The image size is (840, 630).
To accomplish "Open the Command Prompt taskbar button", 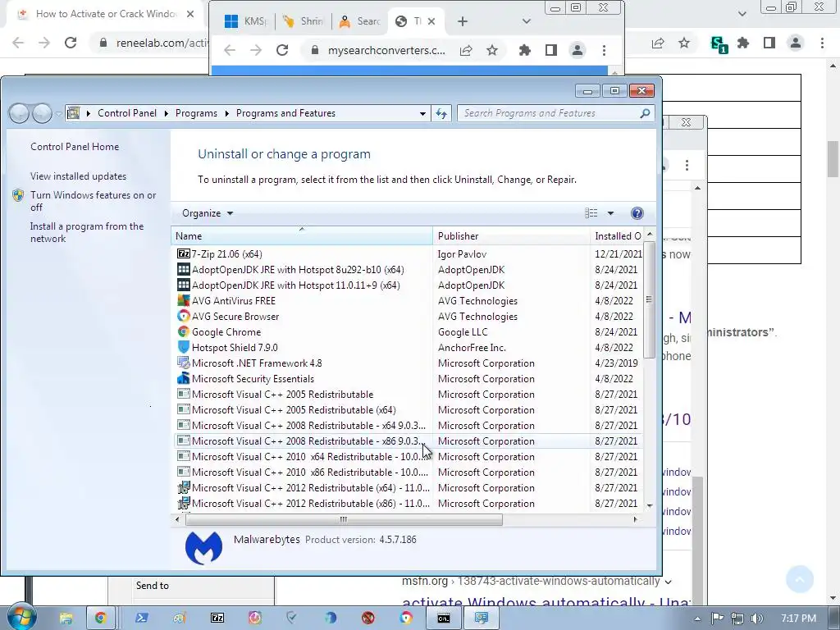I will (x=444, y=619).
